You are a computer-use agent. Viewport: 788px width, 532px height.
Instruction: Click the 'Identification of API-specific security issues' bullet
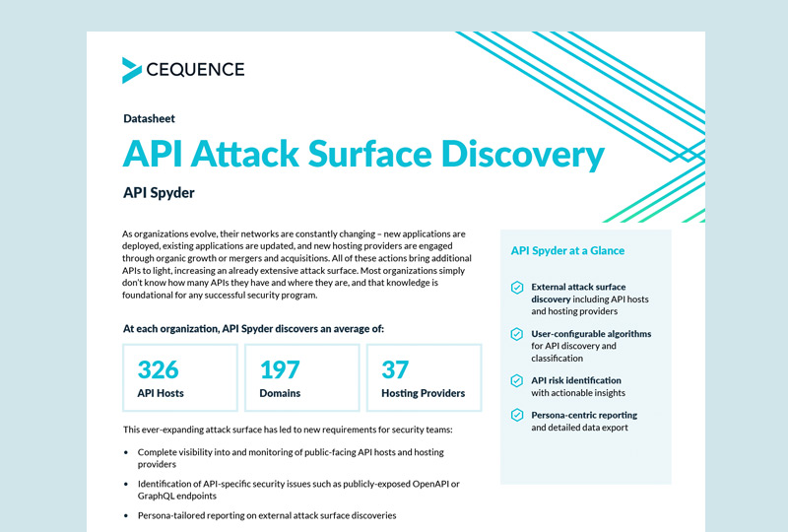pos(298,490)
